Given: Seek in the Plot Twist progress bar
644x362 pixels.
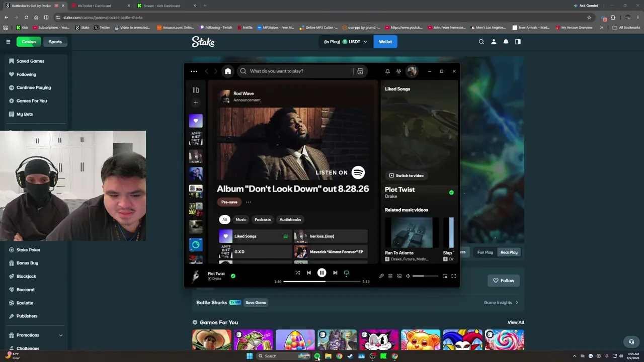Looking at the screenshot, I should pos(322,282).
